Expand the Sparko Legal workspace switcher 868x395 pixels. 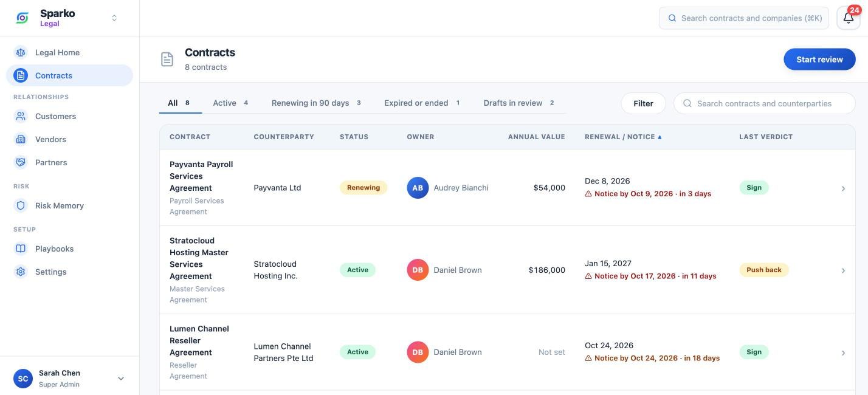(114, 18)
